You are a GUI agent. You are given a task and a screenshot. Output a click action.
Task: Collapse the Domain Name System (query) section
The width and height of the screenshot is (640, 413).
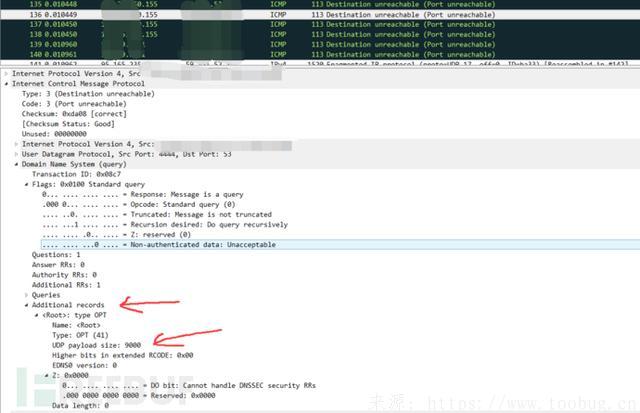coord(17,164)
